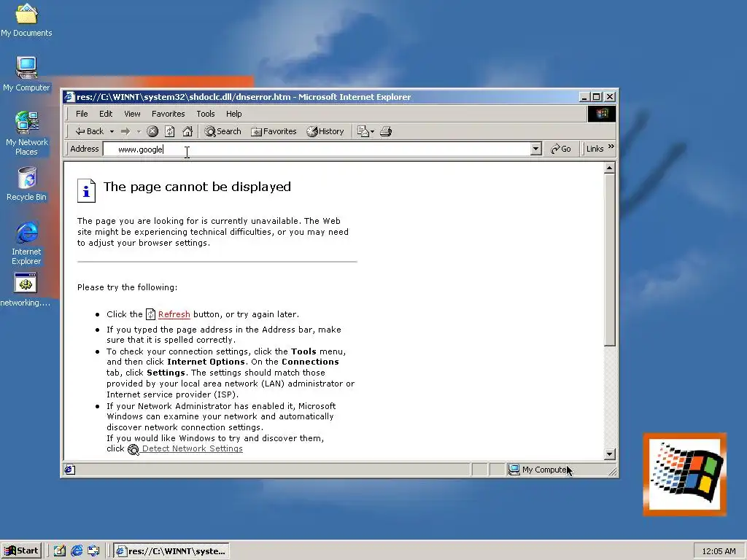Expand the Address bar dropdown
747x560 pixels.
[535, 149]
